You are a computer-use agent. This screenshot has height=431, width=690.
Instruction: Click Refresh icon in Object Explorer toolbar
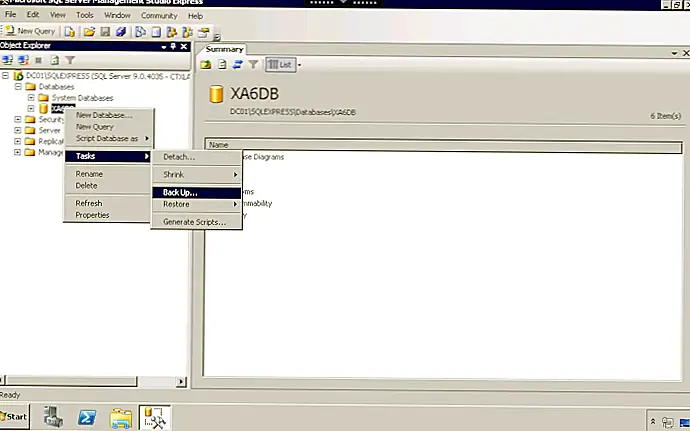[x=55, y=60]
